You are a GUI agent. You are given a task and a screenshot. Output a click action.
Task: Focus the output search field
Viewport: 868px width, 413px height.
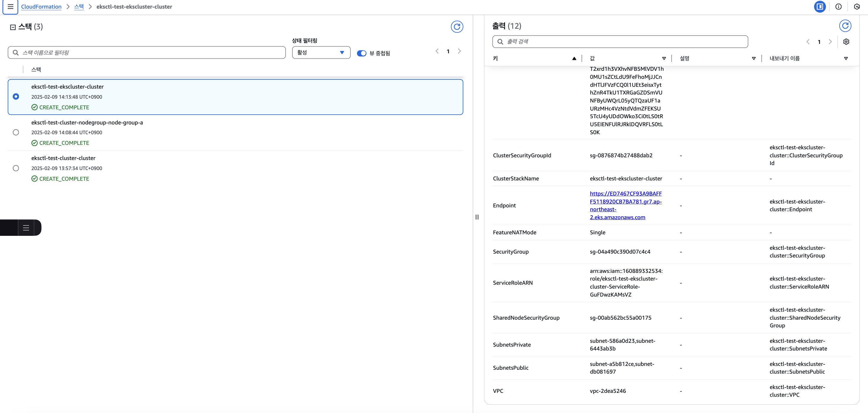620,42
